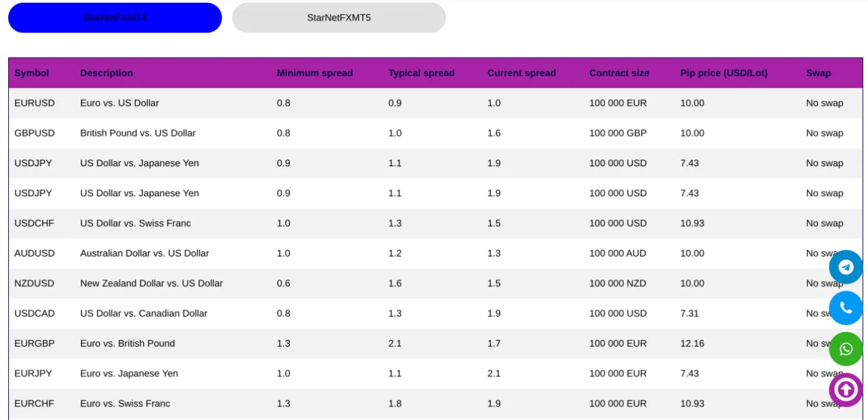Click typical spread 1.8 in EURCHF row

(x=395, y=403)
